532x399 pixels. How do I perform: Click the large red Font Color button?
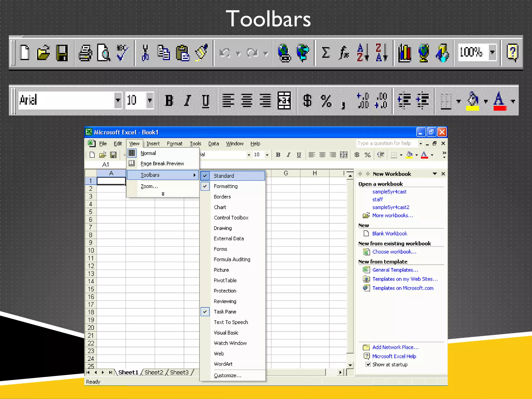pos(500,101)
